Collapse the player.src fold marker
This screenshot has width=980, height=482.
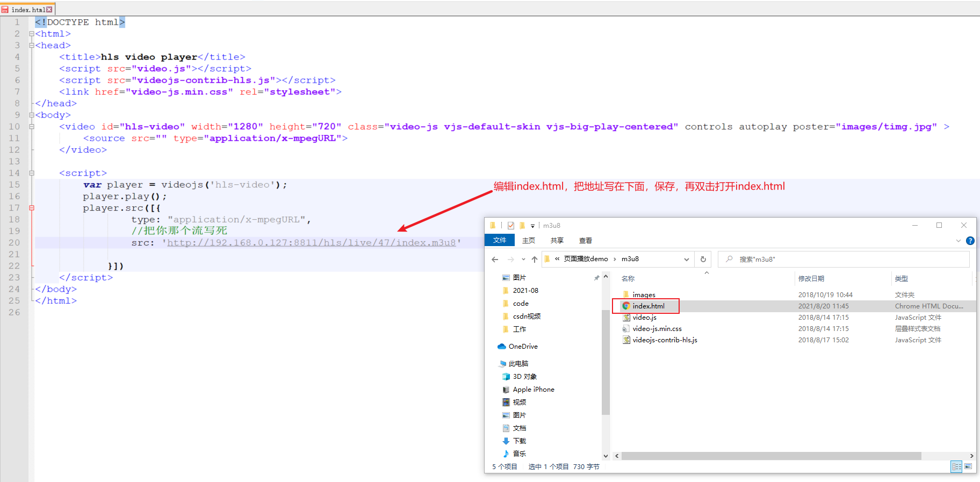[32, 208]
